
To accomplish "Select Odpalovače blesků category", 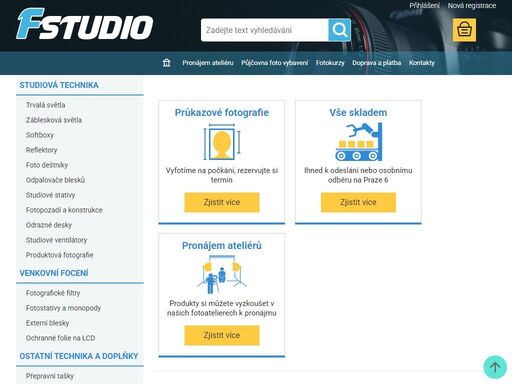I will [55, 180].
